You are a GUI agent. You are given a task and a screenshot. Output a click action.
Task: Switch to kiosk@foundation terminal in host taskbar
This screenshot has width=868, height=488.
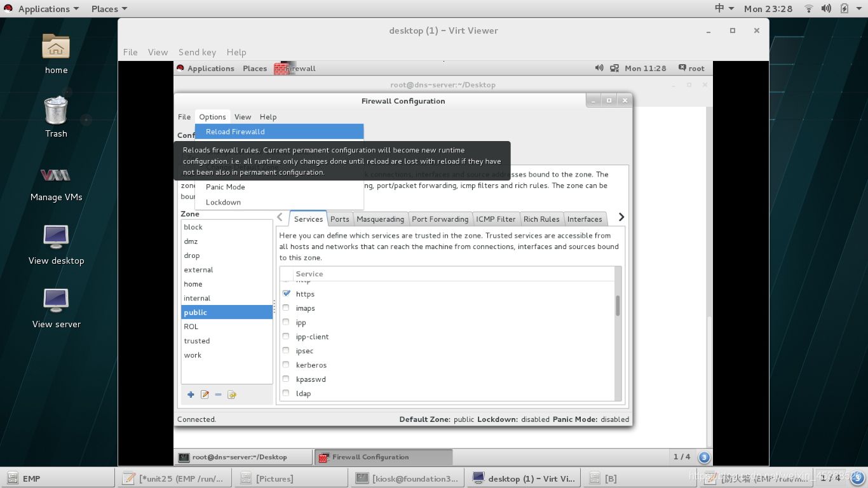click(x=407, y=478)
